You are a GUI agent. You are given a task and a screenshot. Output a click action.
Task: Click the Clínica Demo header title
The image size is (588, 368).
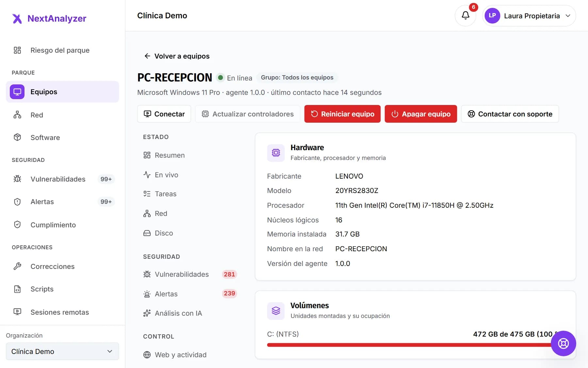(162, 15)
